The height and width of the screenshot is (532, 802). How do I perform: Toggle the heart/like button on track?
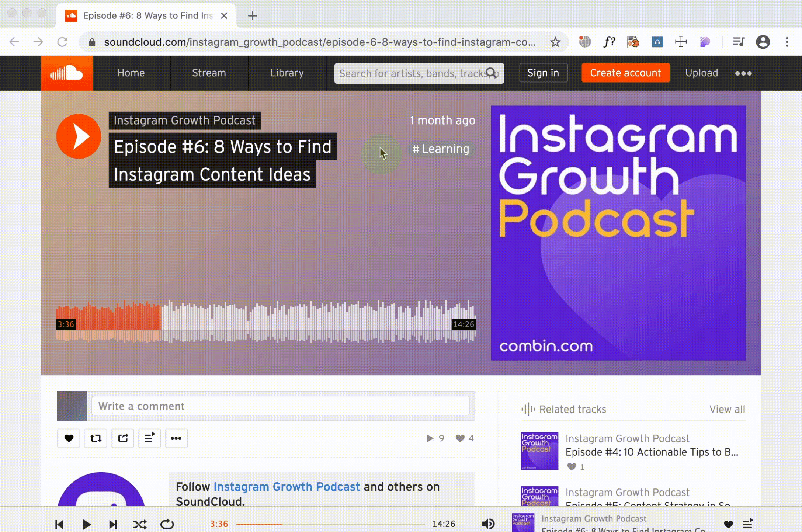69,438
